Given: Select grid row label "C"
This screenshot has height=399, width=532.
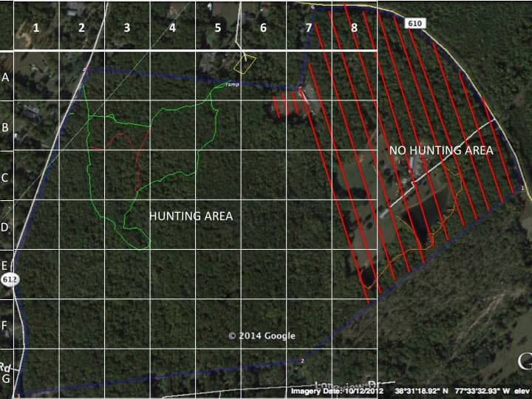Looking at the screenshot, I should click(x=4, y=177).
